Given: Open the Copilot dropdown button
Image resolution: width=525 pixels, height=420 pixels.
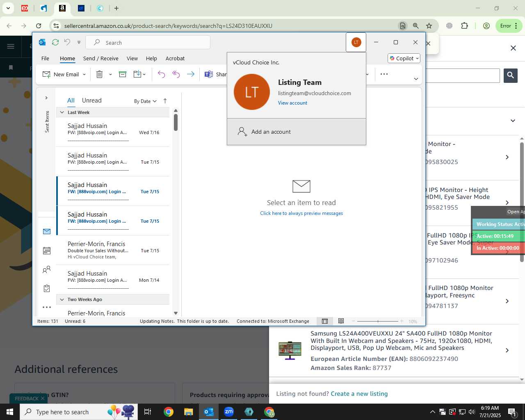Looking at the screenshot, I should coord(404,58).
